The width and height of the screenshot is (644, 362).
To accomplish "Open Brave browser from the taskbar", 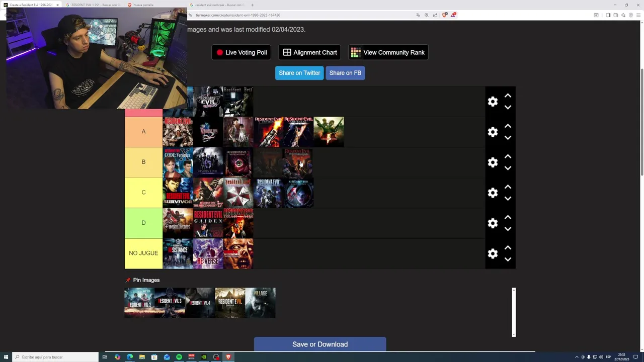I will (228, 357).
